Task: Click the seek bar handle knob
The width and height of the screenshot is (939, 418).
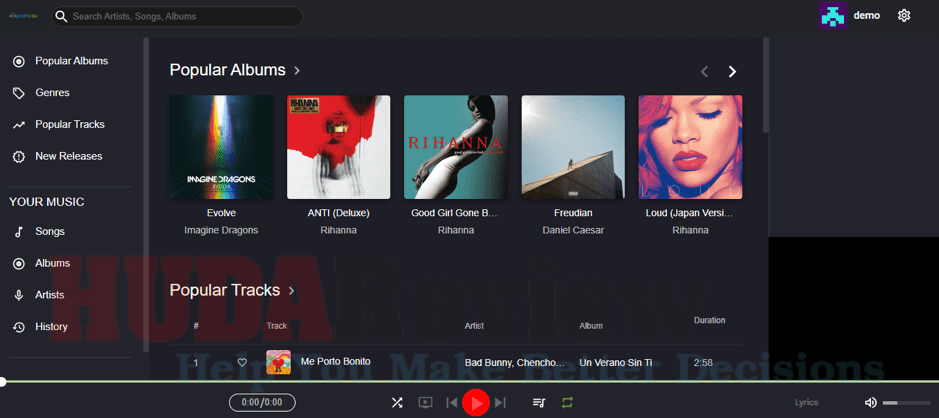Action: [x=2, y=381]
